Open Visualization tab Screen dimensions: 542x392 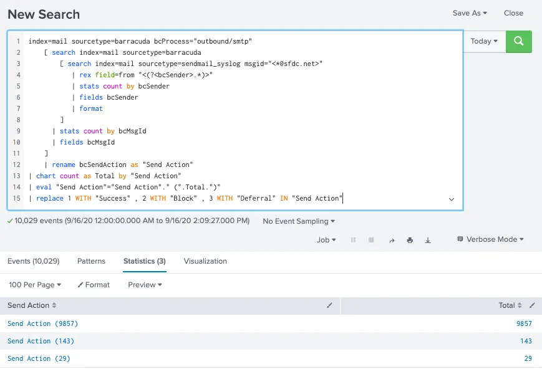[205, 261]
